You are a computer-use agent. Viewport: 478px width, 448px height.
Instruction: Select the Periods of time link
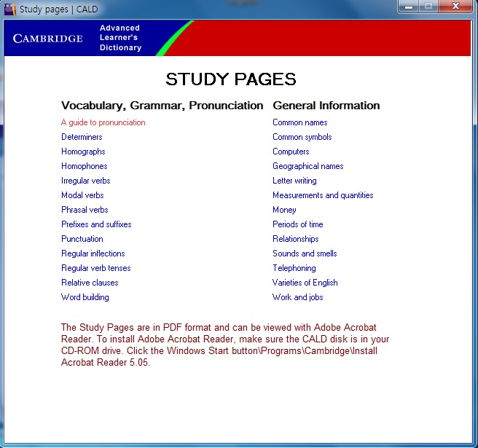298,224
